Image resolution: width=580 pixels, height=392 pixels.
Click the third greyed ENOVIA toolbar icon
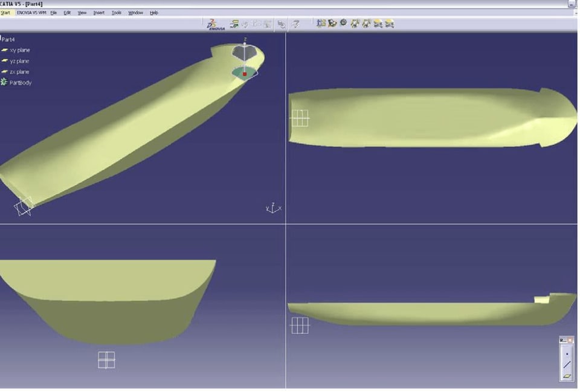pos(256,24)
